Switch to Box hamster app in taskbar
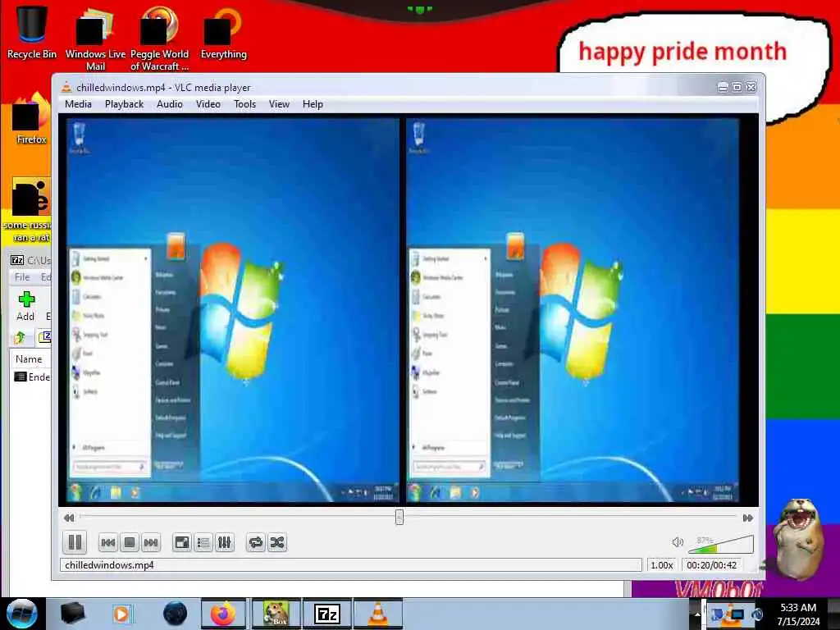 point(276,614)
